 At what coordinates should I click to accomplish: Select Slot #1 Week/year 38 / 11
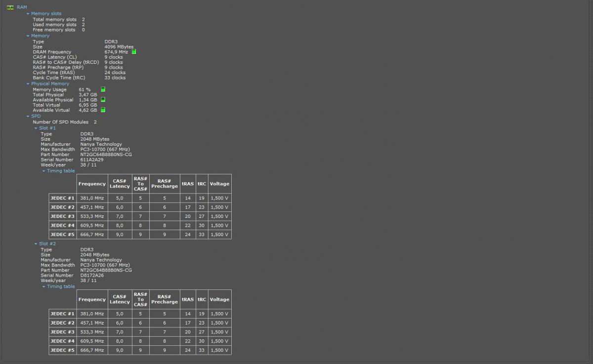coord(88,165)
